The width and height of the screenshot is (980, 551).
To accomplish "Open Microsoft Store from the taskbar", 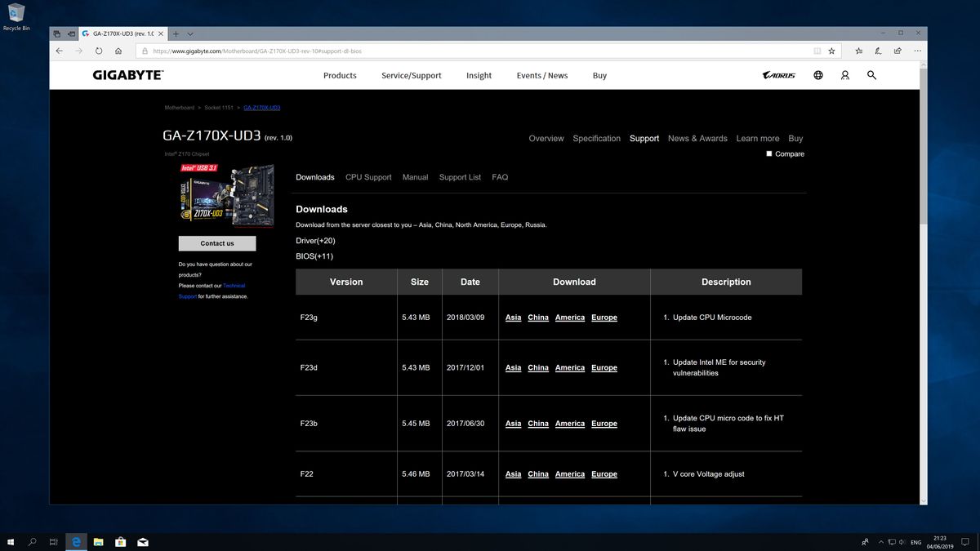I will tap(120, 541).
